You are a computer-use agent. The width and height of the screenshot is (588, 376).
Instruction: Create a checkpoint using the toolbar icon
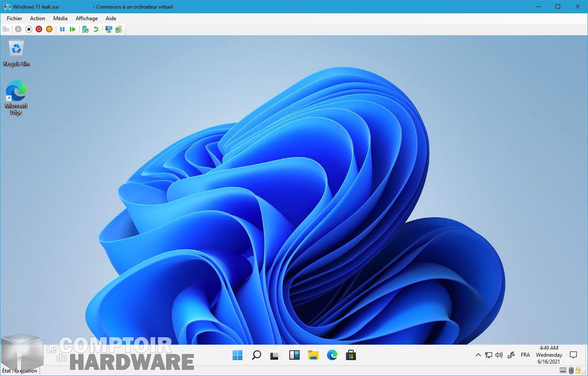point(86,29)
